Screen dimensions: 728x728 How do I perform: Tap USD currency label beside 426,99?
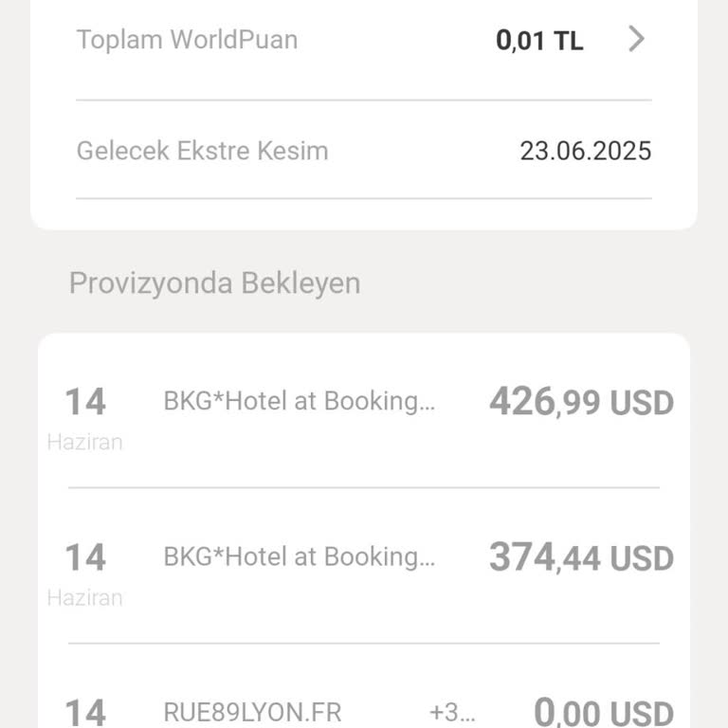(642, 404)
